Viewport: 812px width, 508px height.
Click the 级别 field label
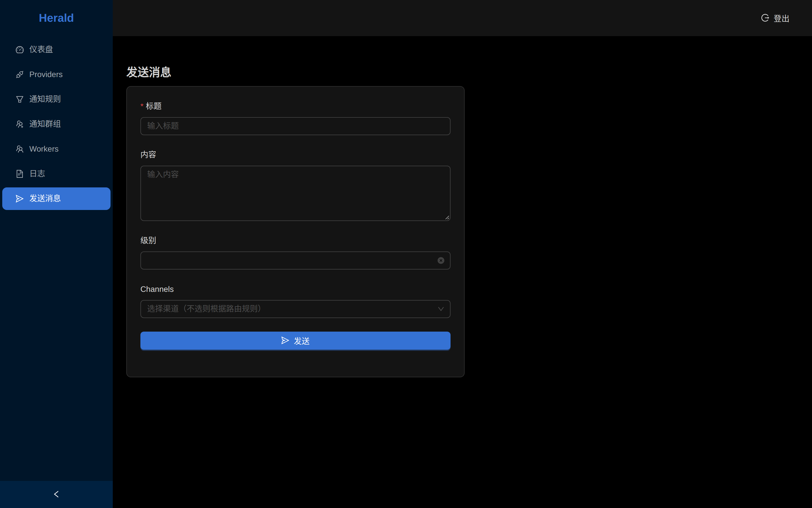pos(148,240)
